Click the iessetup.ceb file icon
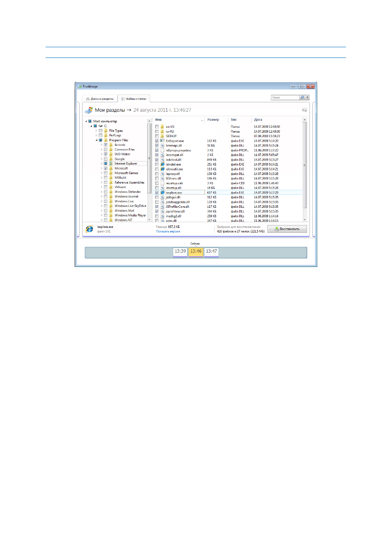The height and width of the screenshot is (554, 392). pyautogui.click(x=163, y=183)
